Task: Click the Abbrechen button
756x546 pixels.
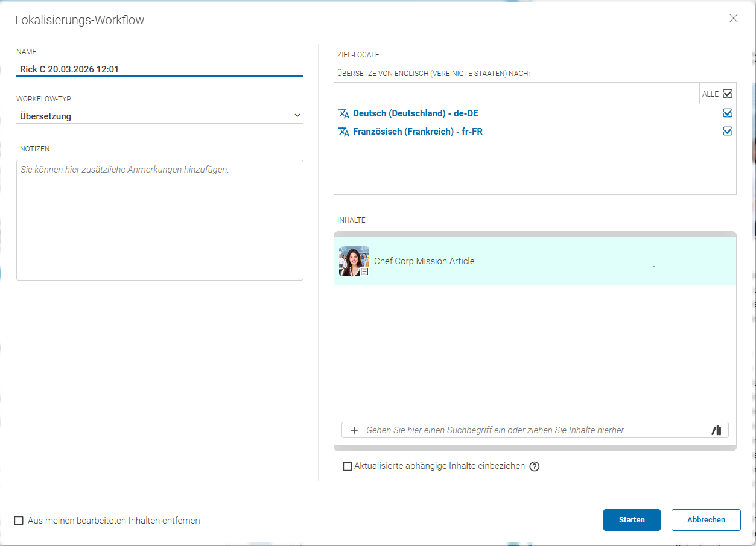Action: point(706,520)
